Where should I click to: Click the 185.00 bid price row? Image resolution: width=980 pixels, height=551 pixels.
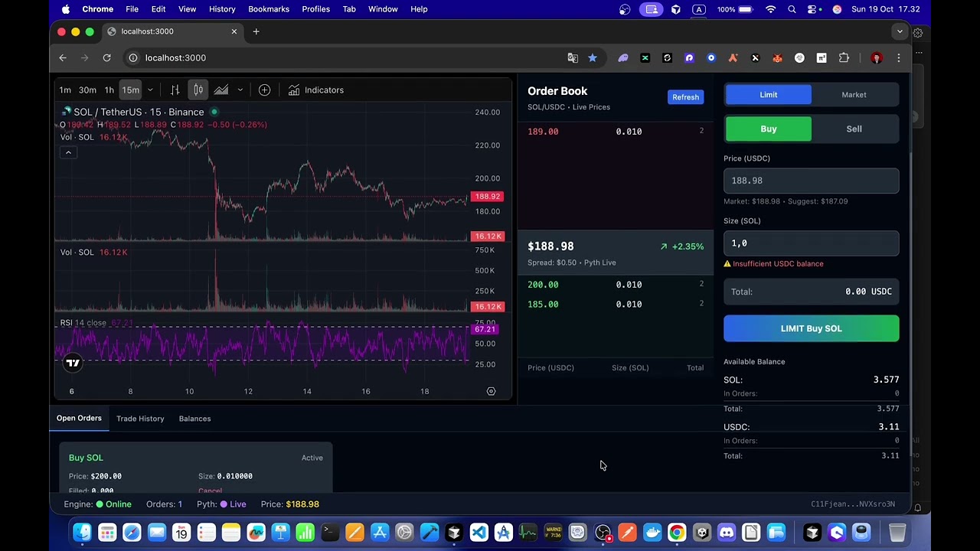coord(616,305)
